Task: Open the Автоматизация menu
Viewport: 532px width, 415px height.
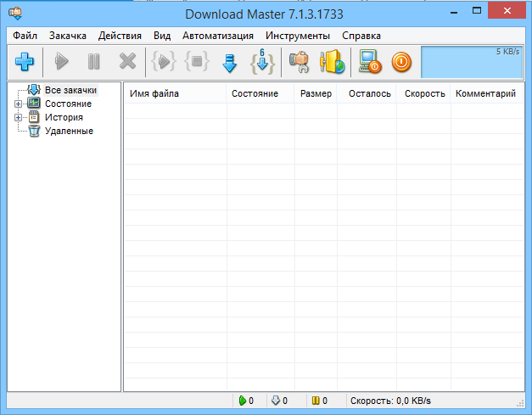Action: pos(218,36)
